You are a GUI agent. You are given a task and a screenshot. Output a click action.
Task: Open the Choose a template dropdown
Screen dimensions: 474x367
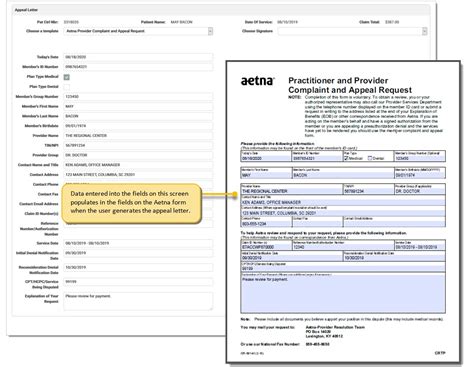point(138,31)
